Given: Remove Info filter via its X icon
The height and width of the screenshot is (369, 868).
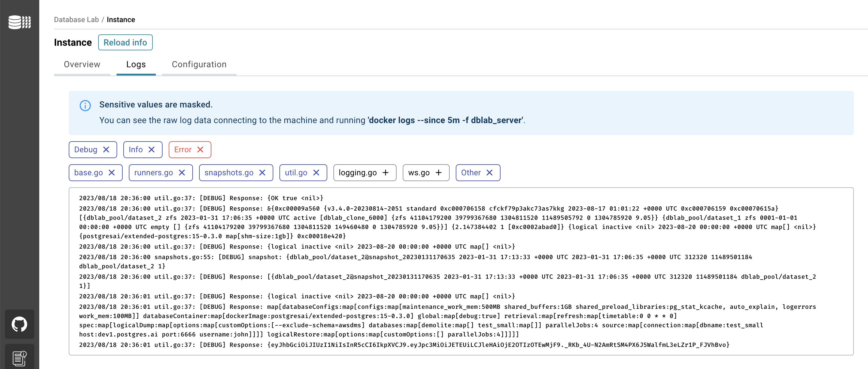Looking at the screenshot, I should tap(152, 150).
